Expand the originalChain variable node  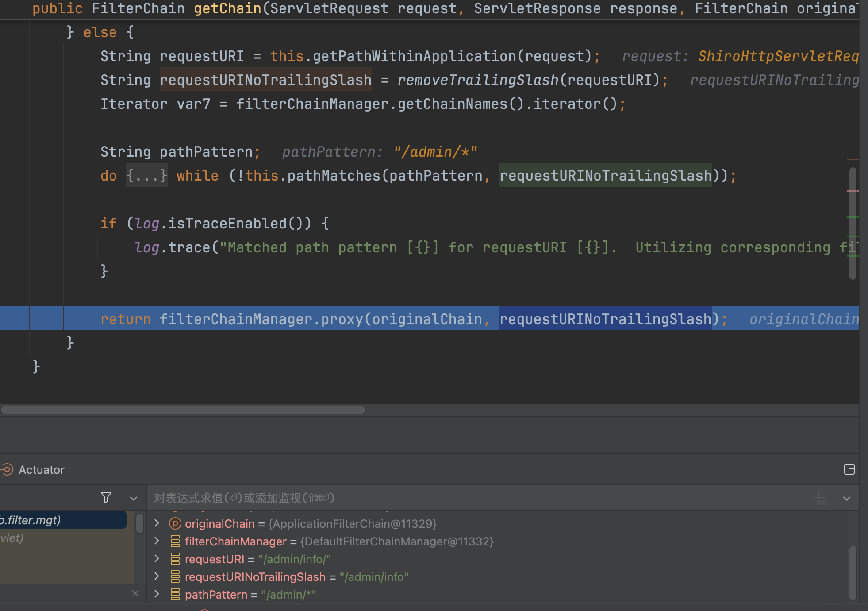(x=157, y=523)
